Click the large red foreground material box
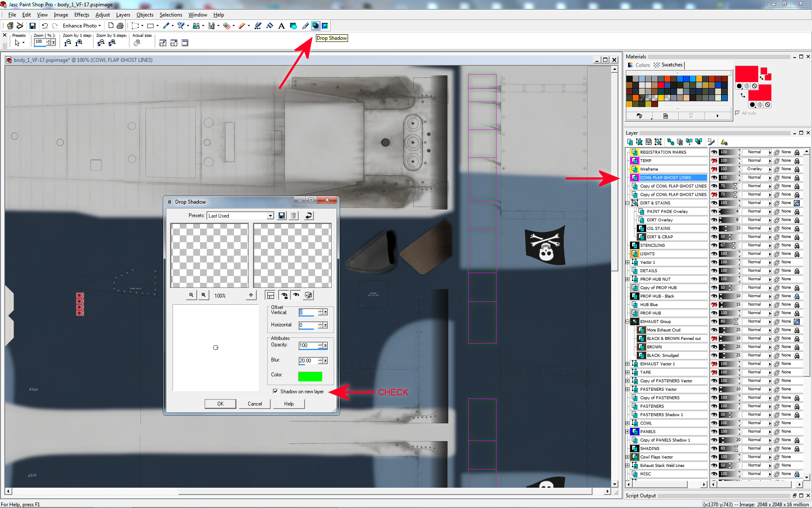Image resolution: width=812 pixels, height=508 pixels. point(746,74)
